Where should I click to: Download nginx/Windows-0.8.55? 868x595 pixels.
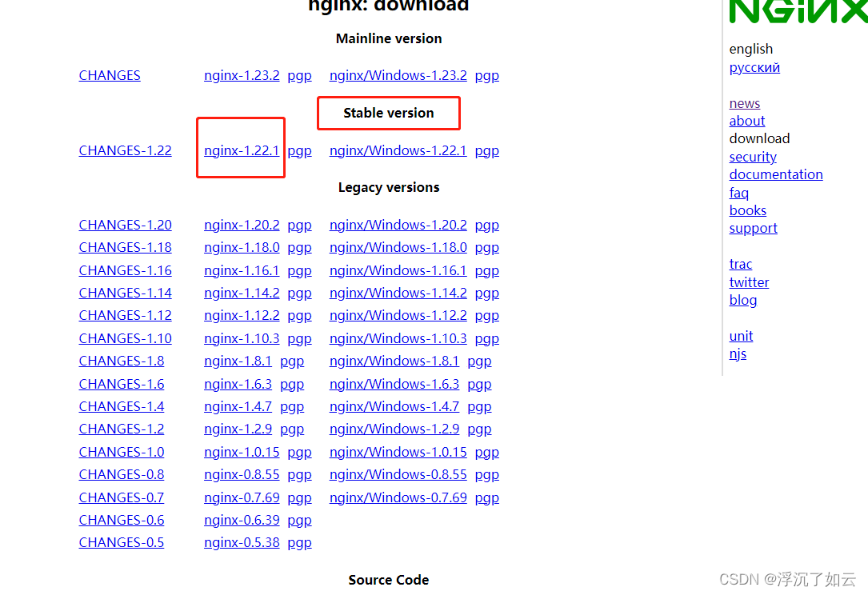(398, 474)
